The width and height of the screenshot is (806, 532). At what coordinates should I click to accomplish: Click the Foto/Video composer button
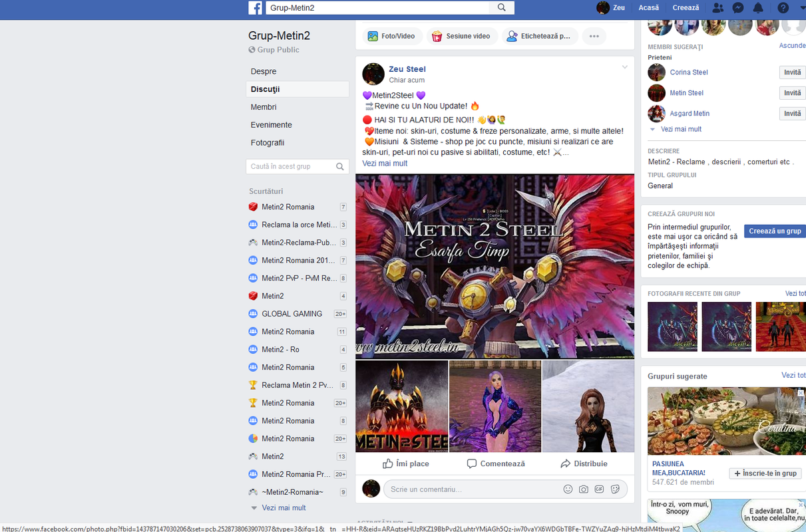(391, 37)
